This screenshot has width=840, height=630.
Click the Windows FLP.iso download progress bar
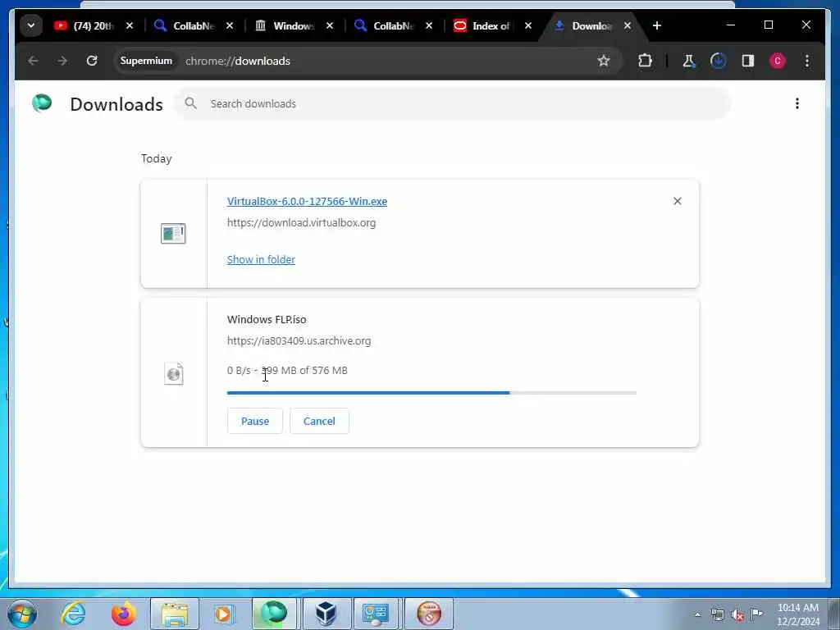tap(431, 393)
